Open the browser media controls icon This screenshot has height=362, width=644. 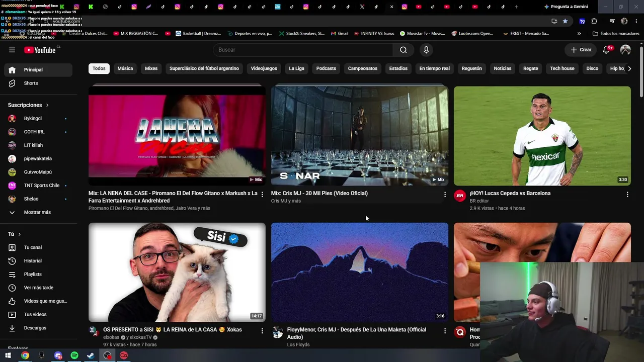tap(612, 21)
